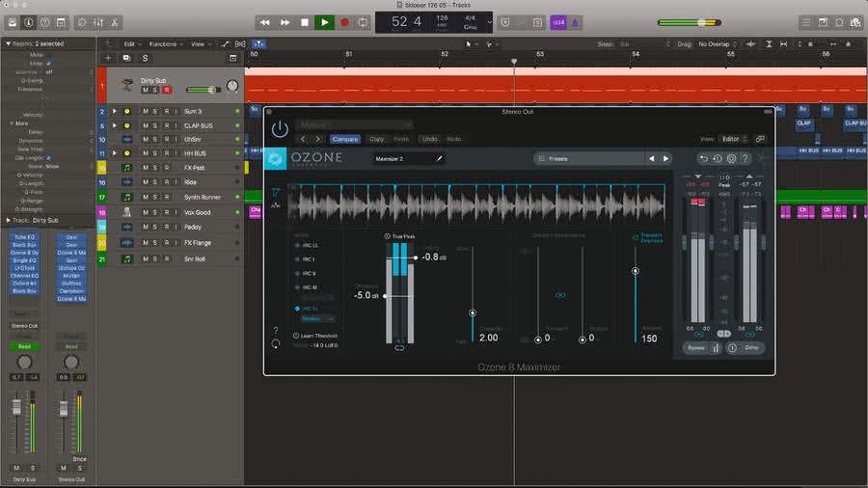Image resolution: width=868 pixels, height=488 pixels.
Task: Click the Copy button in plugin header
Action: (377, 140)
